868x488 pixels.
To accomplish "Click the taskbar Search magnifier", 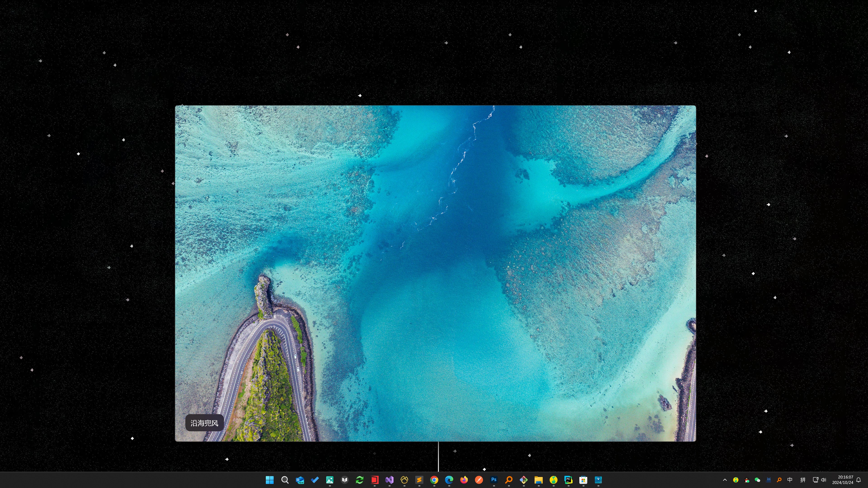I will pyautogui.click(x=285, y=480).
